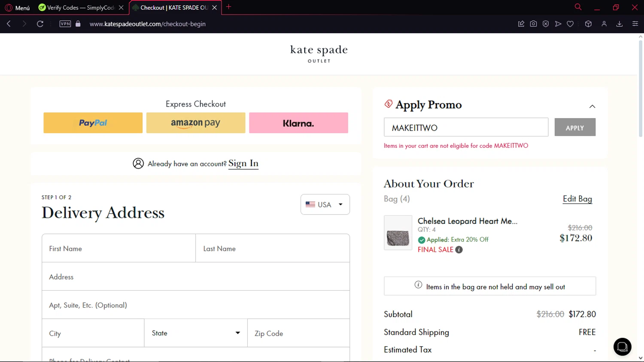Add page to bookmarks with heart icon
The width and height of the screenshot is (644, 362).
point(570,24)
